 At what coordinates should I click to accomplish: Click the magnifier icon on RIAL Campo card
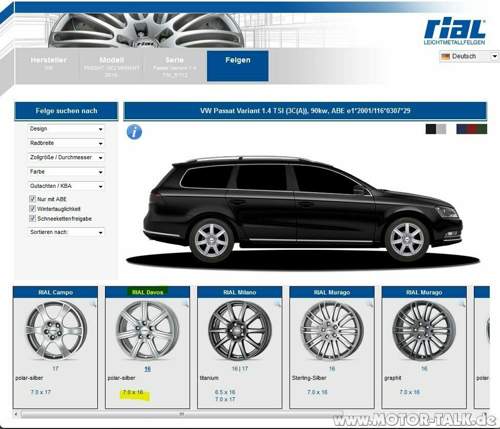[93, 303]
